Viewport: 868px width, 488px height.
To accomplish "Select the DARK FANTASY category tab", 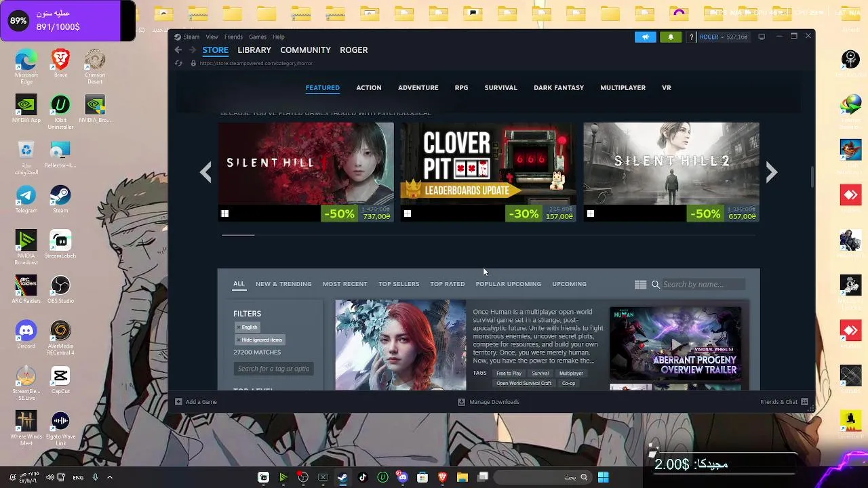I will point(559,87).
